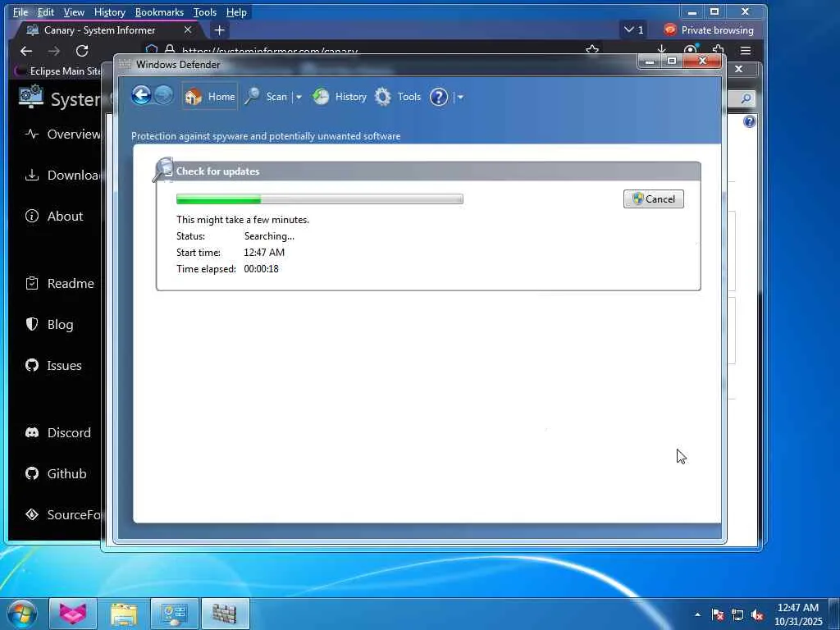Image resolution: width=840 pixels, height=630 pixels.
Task: Open the Control Panel taskbar item
Action: (174, 614)
